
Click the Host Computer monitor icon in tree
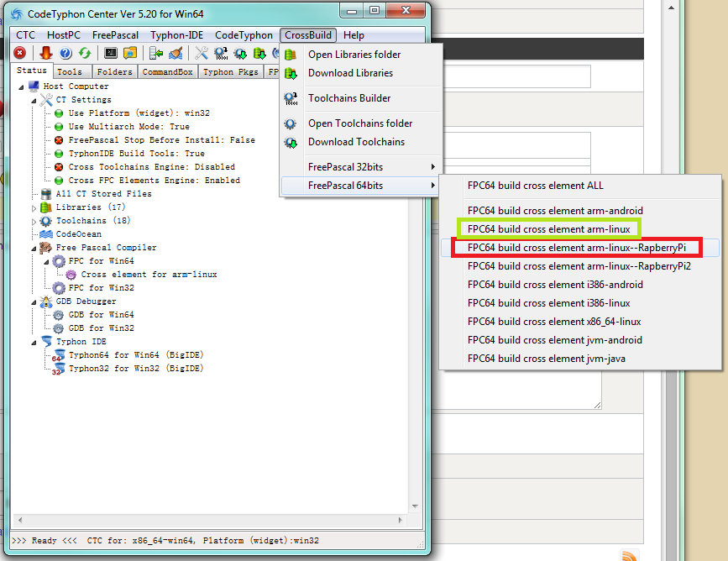pyautogui.click(x=34, y=87)
